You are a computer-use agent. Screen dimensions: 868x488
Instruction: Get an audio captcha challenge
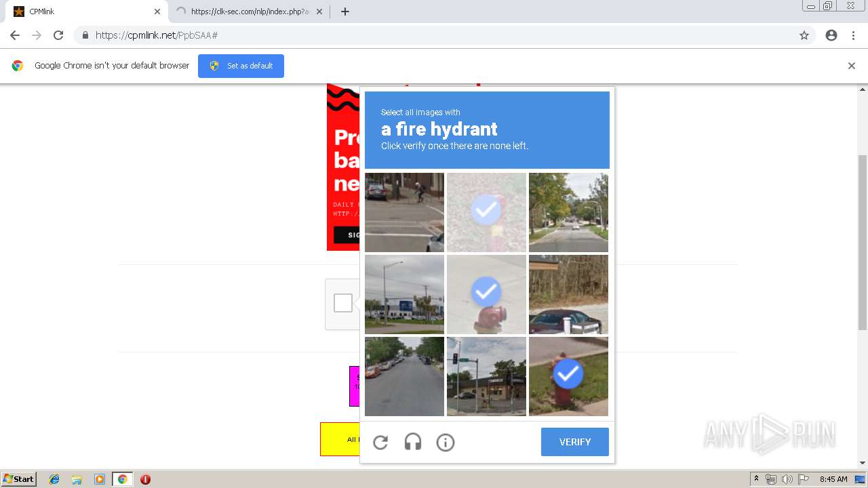coord(413,443)
